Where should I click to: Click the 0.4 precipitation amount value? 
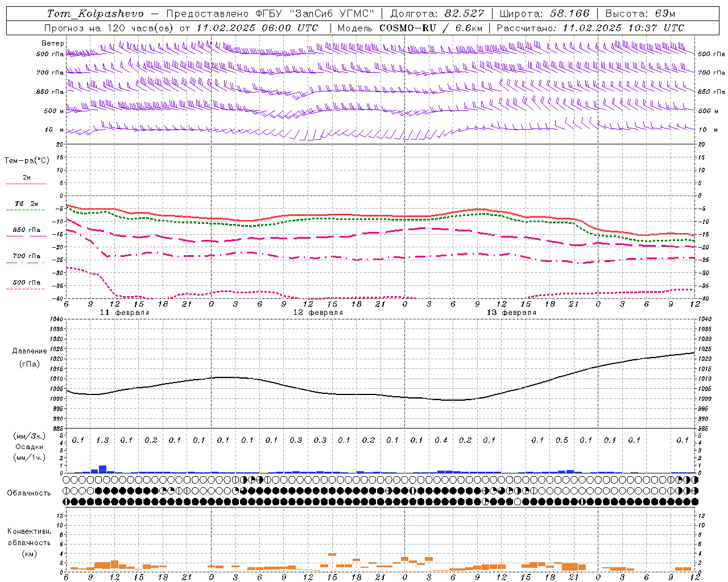(x=441, y=440)
